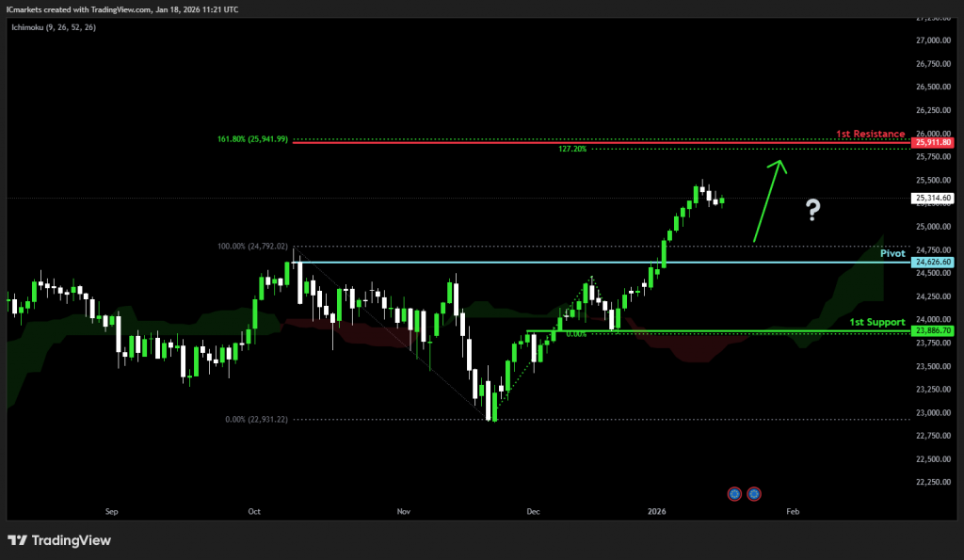Screen dimensions: 964x560
Task: Click the green upward projection arrow
Action: (x=766, y=200)
